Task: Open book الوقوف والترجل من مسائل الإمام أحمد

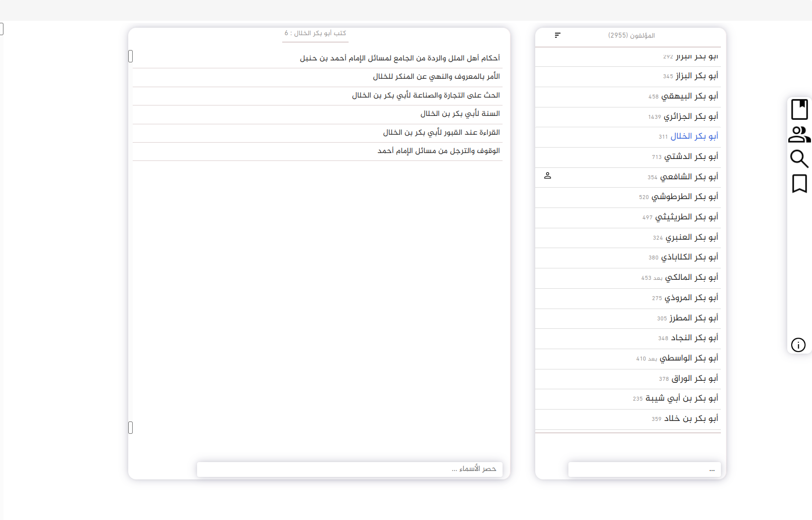Action: point(317,151)
